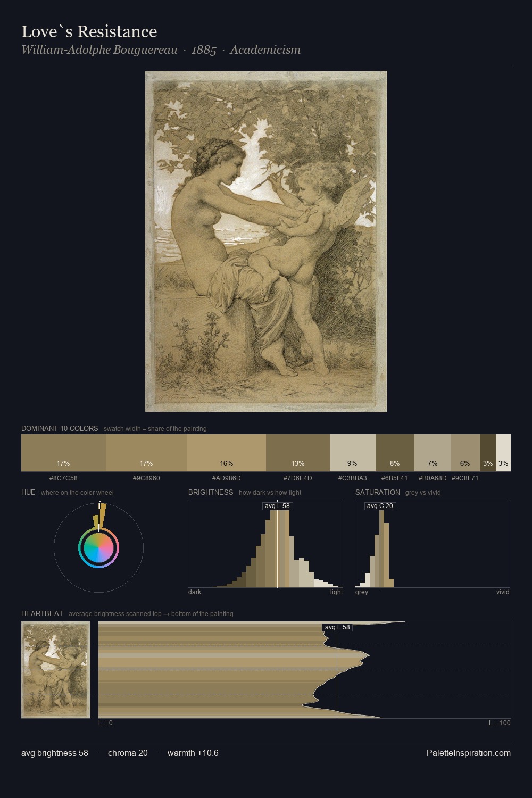532x798 pixels.
Task: Click the 'Love`s Resistance' title
Action: [x=89, y=32]
